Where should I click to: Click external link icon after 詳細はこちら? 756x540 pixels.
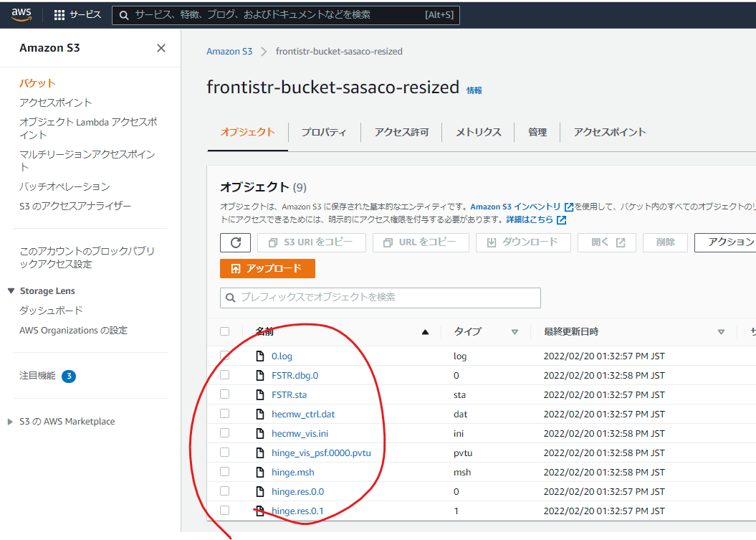561,220
